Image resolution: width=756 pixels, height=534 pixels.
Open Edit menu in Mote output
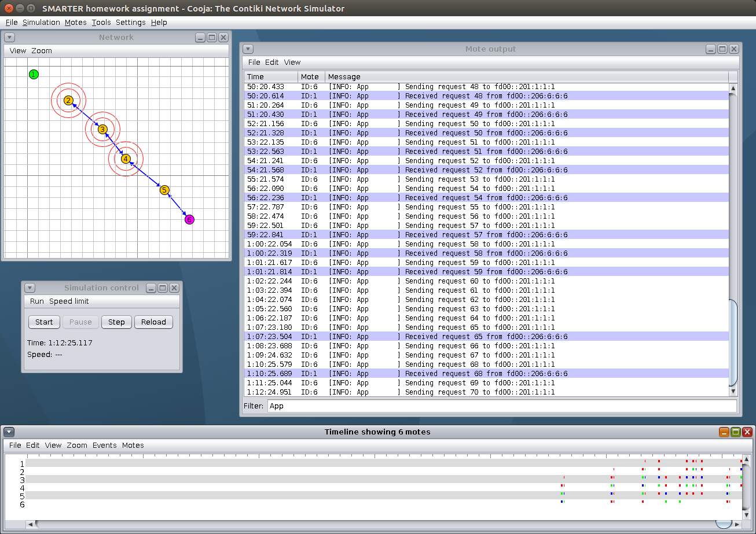coord(272,62)
